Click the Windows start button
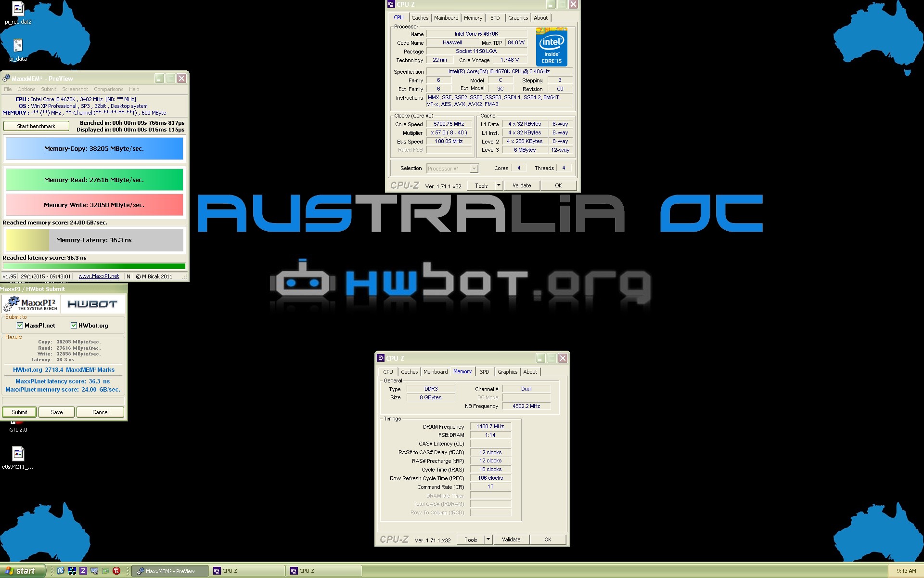This screenshot has height=578, width=924. point(23,571)
